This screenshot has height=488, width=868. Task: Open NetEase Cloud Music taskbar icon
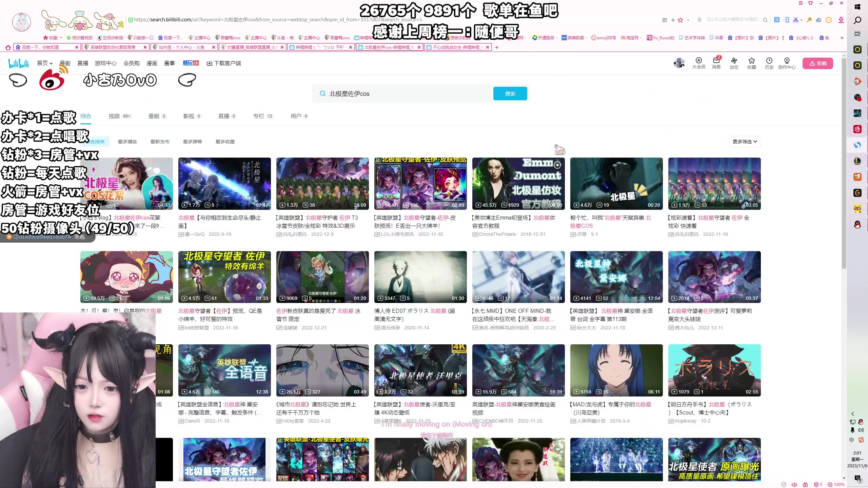point(857,129)
